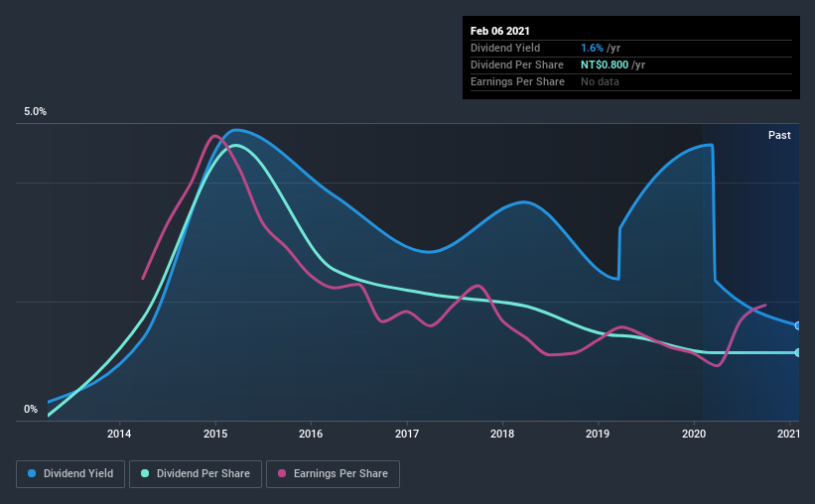Click the tooltip Earnings Per Share label
The width and height of the screenshot is (815, 504).
click(x=517, y=81)
